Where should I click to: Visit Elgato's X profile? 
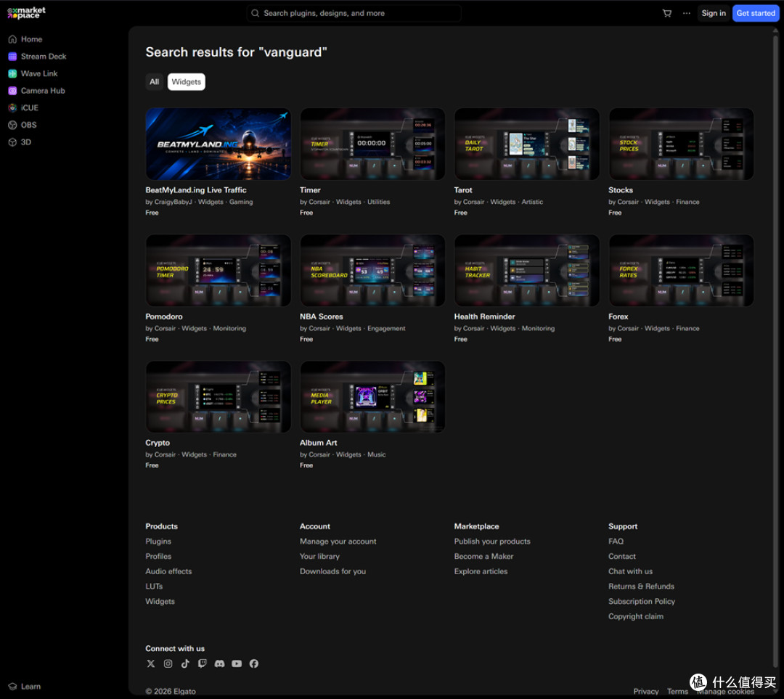[x=151, y=663]
